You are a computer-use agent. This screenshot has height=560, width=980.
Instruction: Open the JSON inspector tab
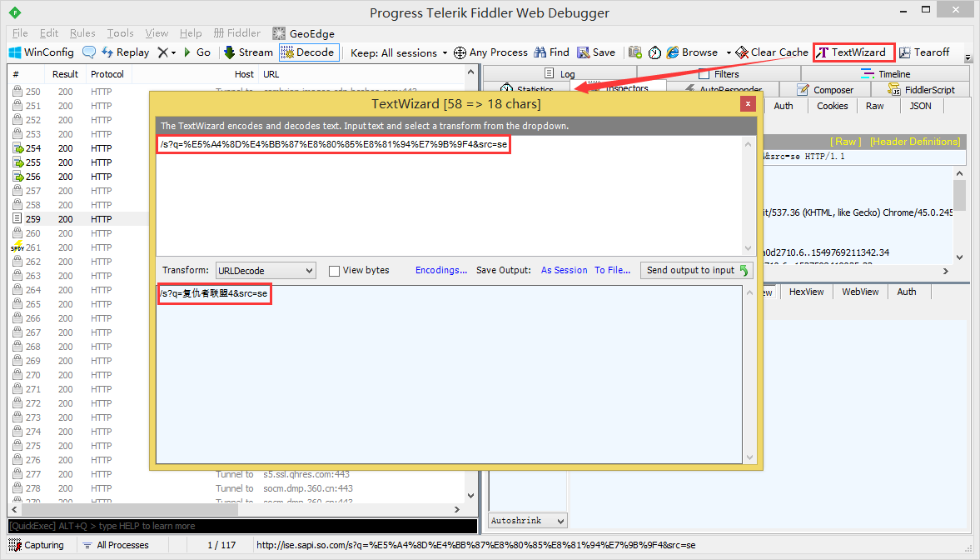[x=920, y=107]
